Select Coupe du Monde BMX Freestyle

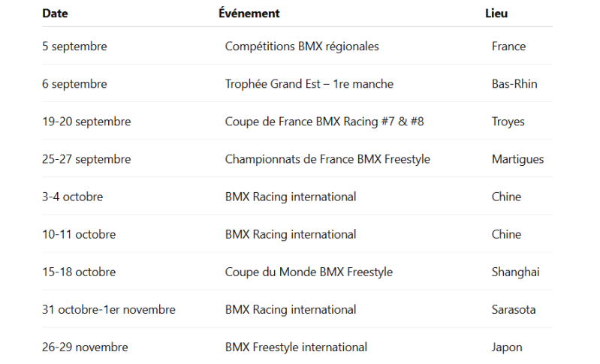point(309,272)
